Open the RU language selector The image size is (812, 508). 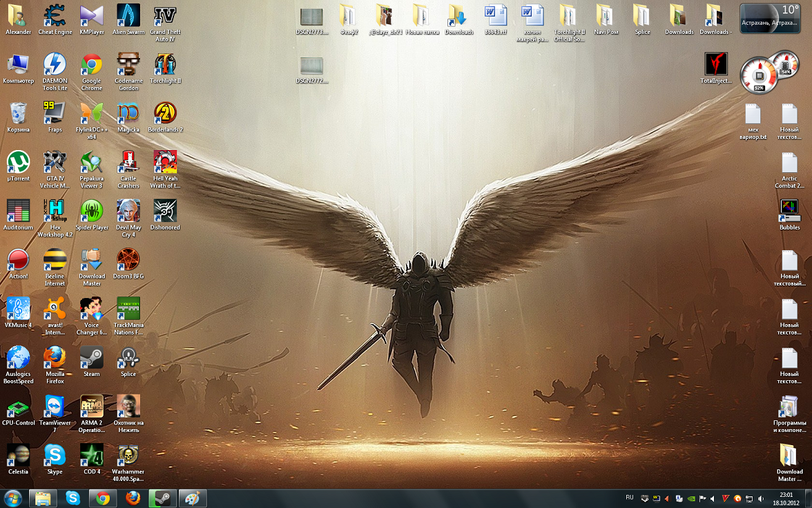(x=630, y=498)
